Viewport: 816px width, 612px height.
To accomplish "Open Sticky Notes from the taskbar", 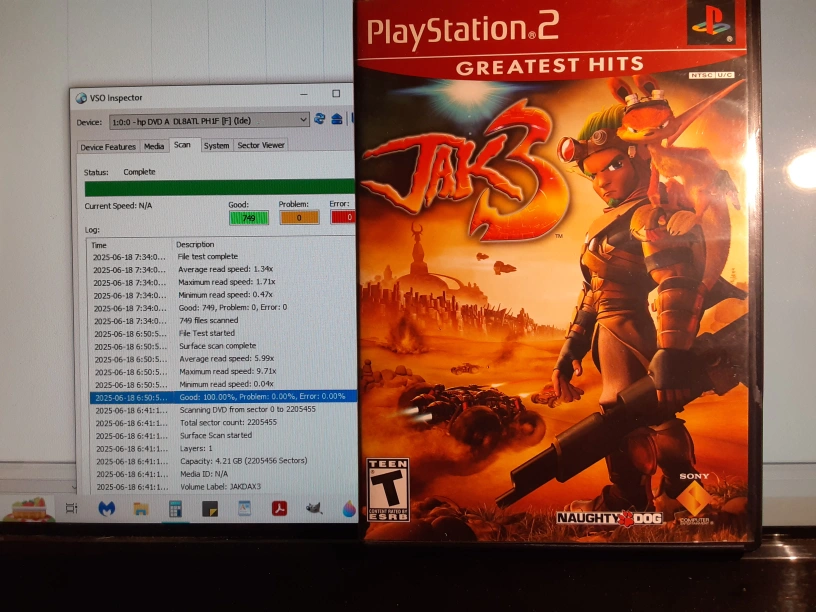I will coord(210,508).
